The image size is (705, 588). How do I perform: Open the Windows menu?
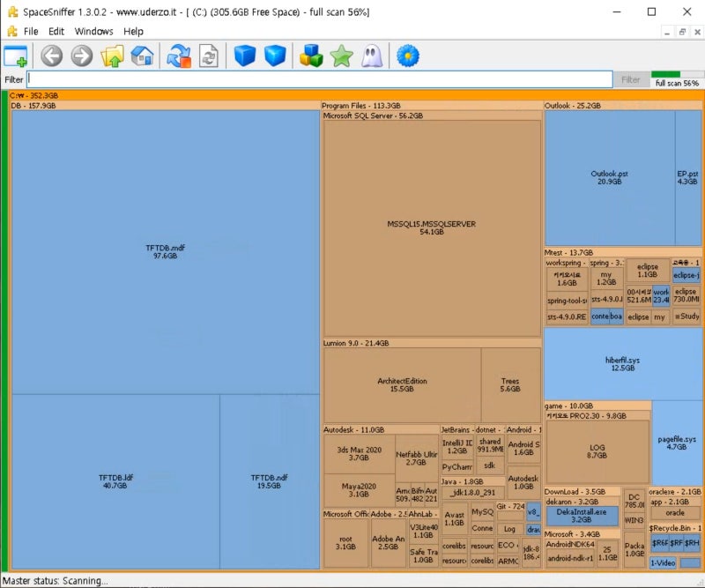point(93,31)
